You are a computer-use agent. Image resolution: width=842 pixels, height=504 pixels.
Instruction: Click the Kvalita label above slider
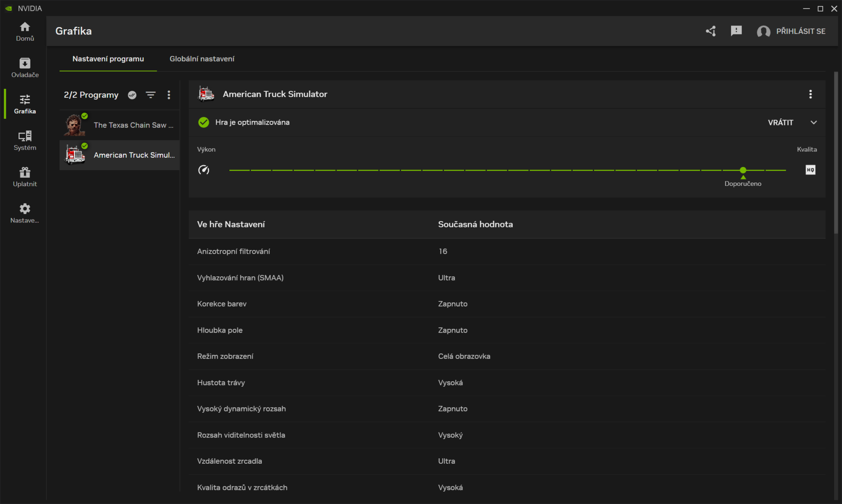(x=807, y=149)
